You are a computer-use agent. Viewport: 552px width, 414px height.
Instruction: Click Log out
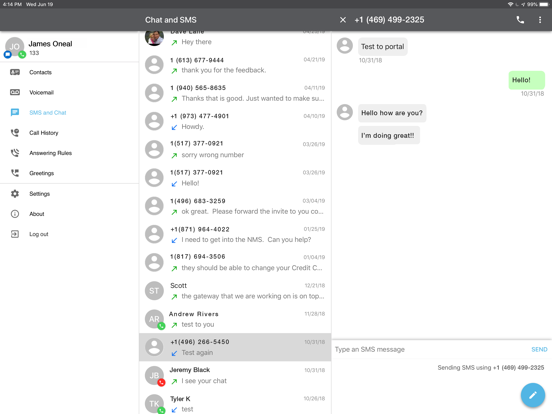[x=69, y=234]
